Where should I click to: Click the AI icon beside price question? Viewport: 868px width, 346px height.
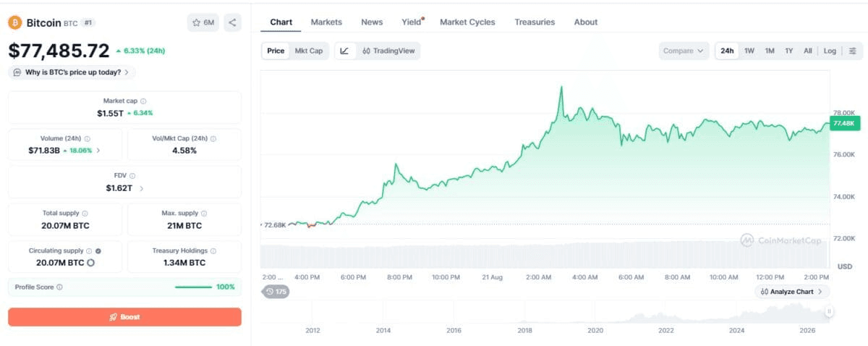(x=17, y=72)
